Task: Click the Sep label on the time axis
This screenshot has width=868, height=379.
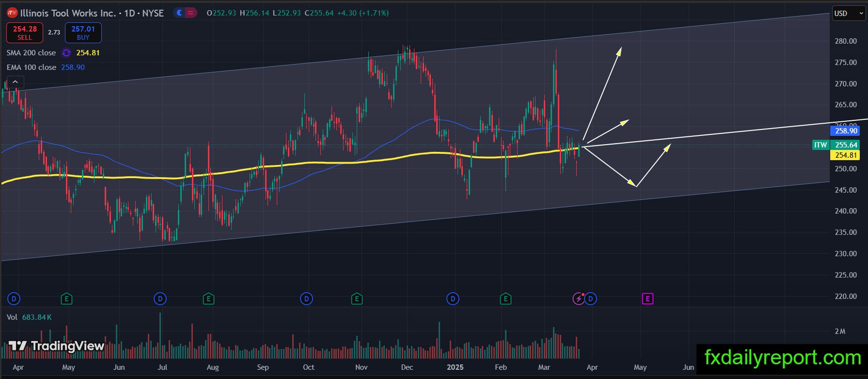Action: tap(263, 367)
